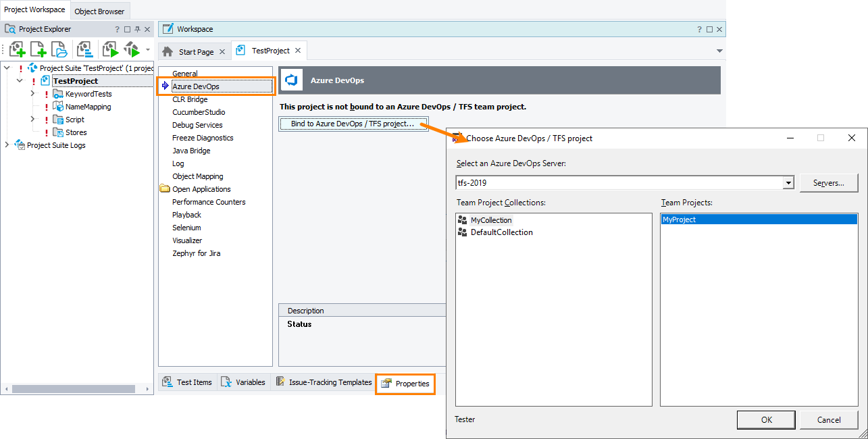This screenshot has height=439, width=868.
Task: Select the Object Mapping properties category
Action: (x=197, y=176)
